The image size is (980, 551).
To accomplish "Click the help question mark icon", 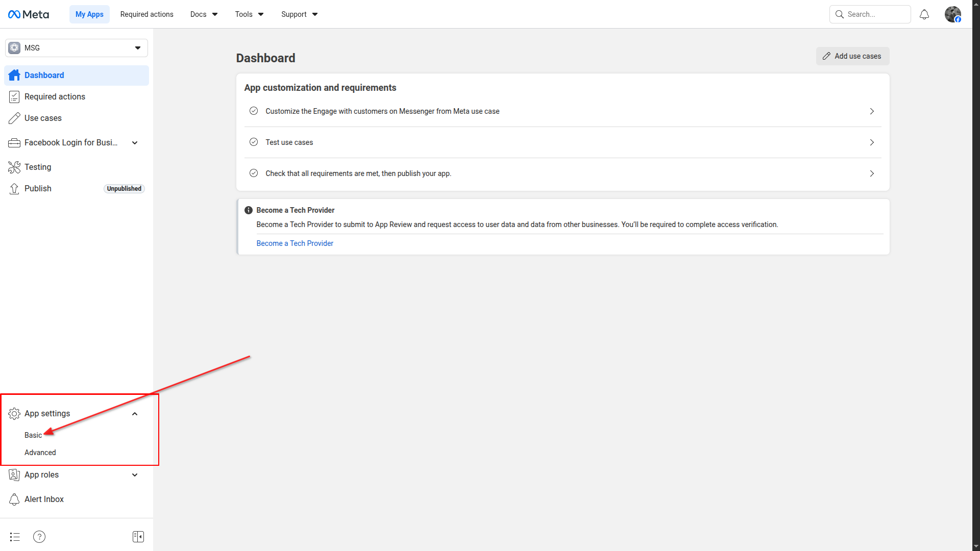I will (39, 537).
